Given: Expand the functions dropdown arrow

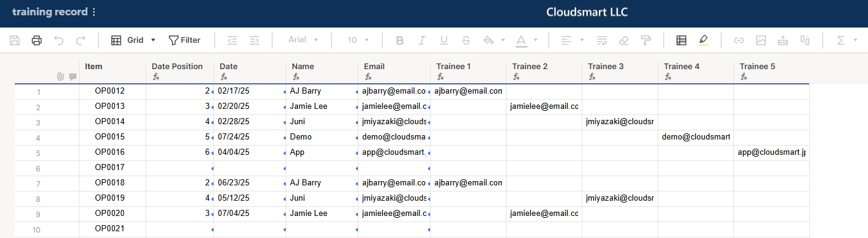Looking at the screenshot, I should coord(855,40).
